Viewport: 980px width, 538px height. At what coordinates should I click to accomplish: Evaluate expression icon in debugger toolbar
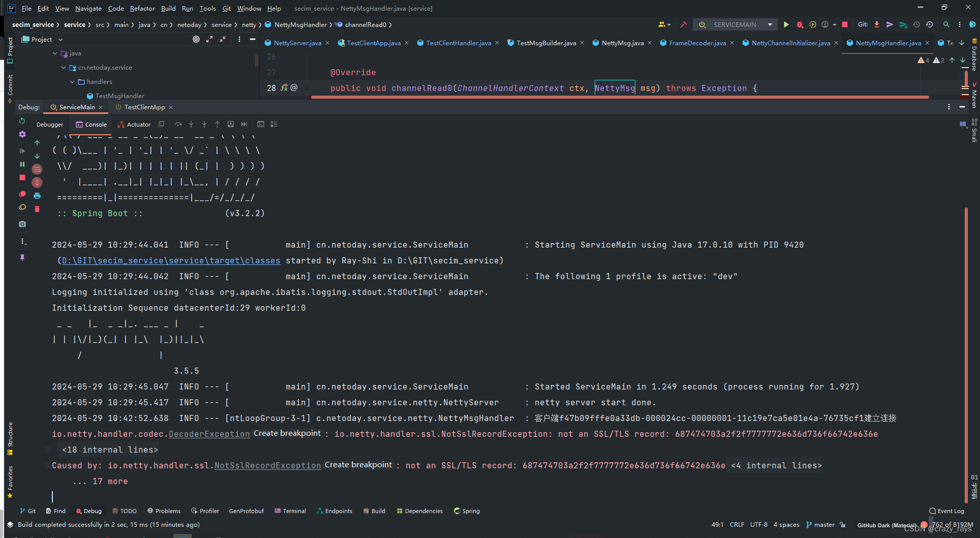coord(261,124)
